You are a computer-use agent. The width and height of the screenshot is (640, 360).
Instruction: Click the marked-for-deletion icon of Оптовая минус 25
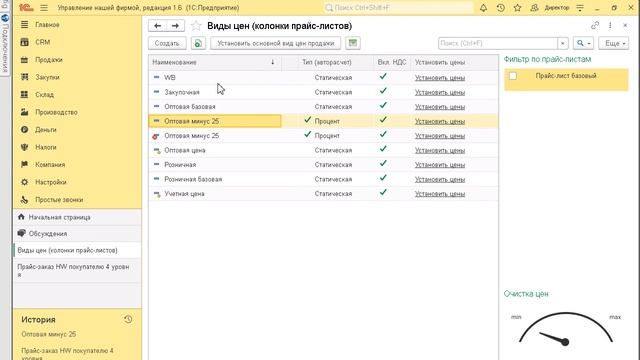click(156, 136)
